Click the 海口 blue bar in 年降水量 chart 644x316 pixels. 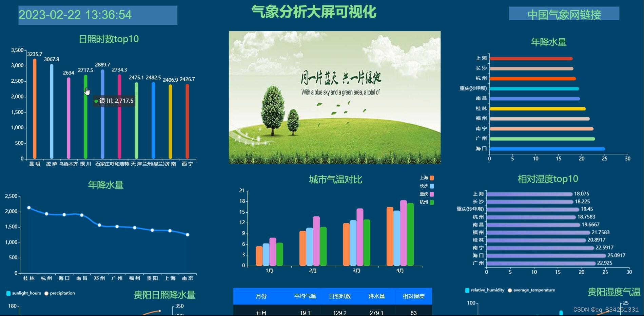547,149
